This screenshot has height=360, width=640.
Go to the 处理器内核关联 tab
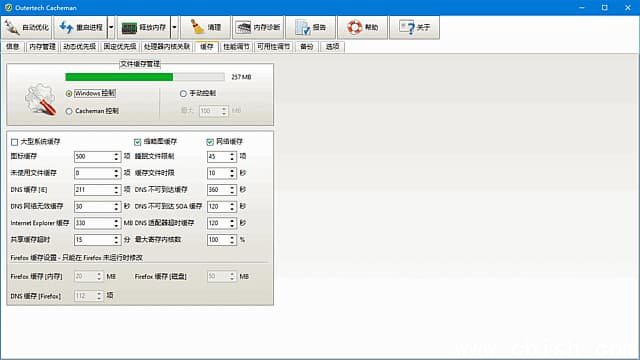click(167, 47)
